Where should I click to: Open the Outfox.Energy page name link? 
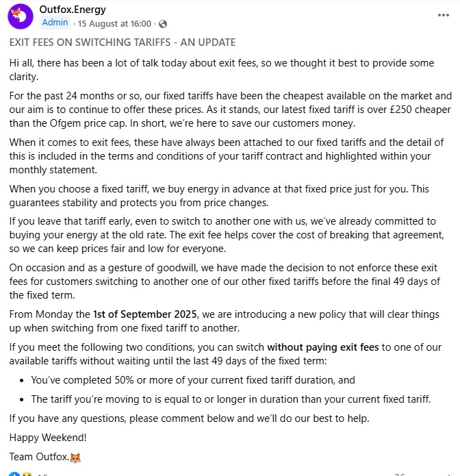click(73, 10)
